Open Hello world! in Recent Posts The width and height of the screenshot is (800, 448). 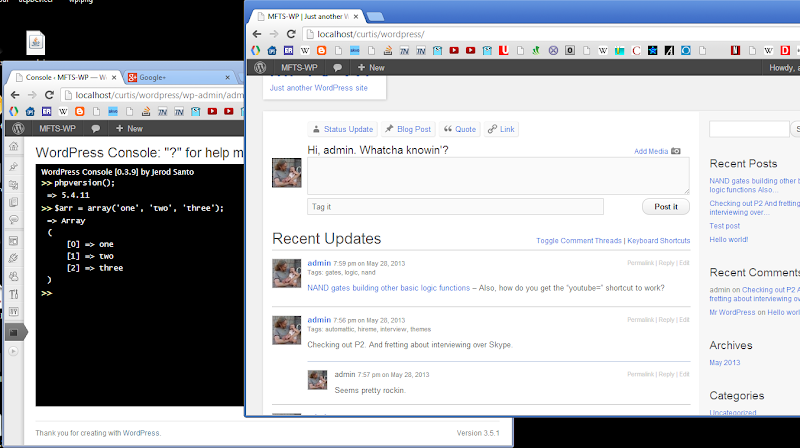point(729,239)
